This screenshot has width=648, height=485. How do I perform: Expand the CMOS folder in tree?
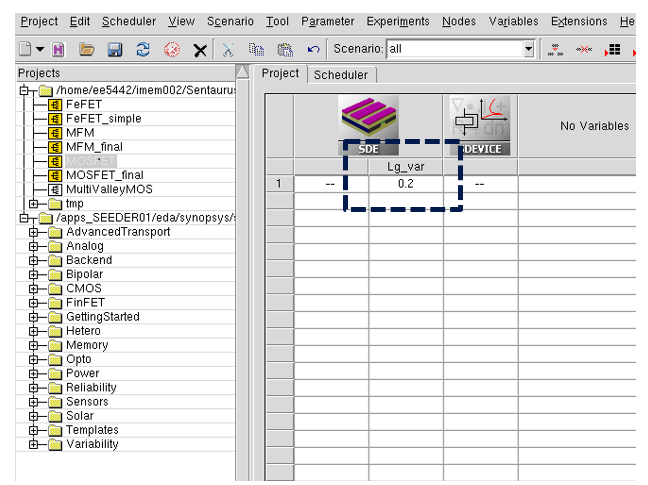(x=33, y=289)
